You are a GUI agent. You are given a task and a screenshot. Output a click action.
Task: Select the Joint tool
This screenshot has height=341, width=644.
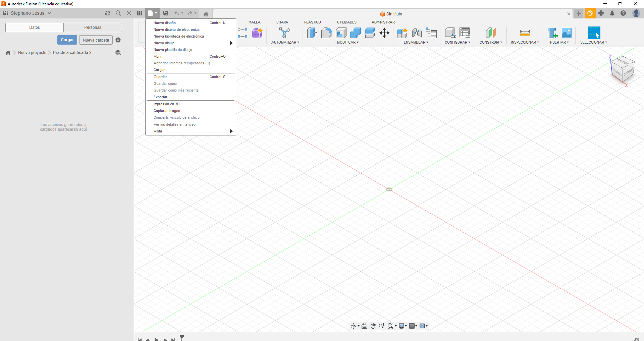(417, 33)
